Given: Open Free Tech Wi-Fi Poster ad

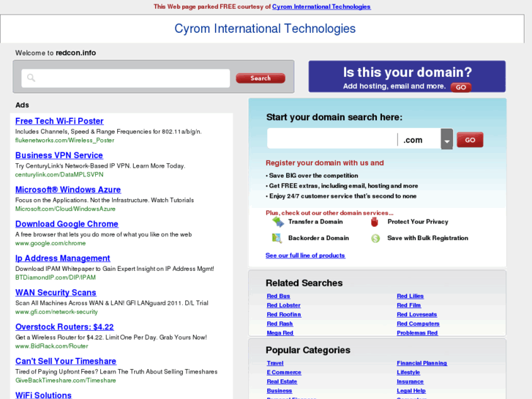Looking at the screenshot, I should 59,122.
